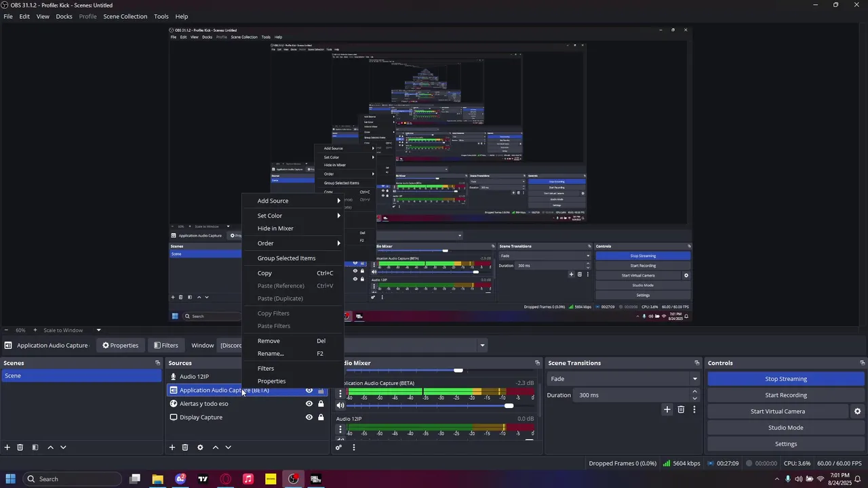868x488 pixels.
Task: Open Windows Start menu
Action: coord(11,479)
